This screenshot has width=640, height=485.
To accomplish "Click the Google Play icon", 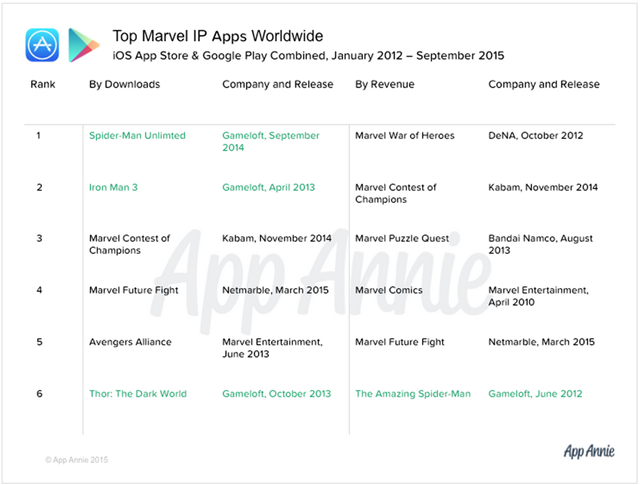I will pyautogui.click(x=84, y=45).
